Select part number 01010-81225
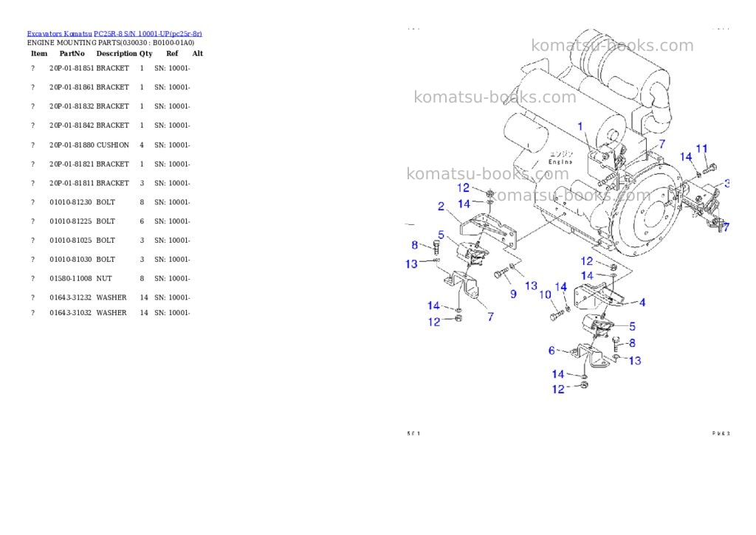The width and height of the screenshot is (756, 535). tap(71, 221)
